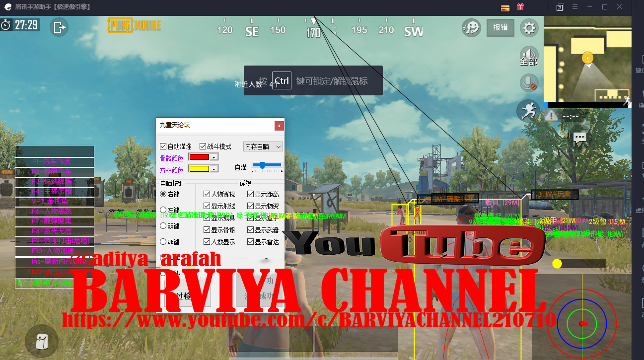Click the F8-激光无后 row
644x360 pixels.
coord(55,231)
